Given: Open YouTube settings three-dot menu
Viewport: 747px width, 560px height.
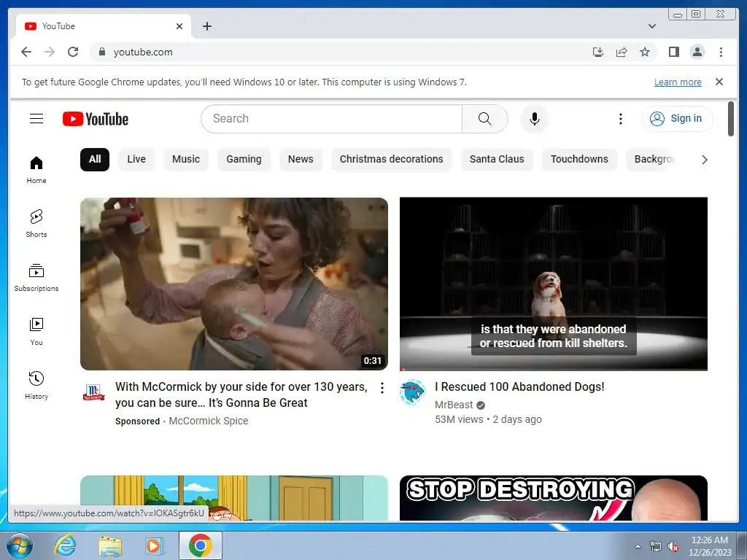Looking at the screenshot, I should 620,119.
